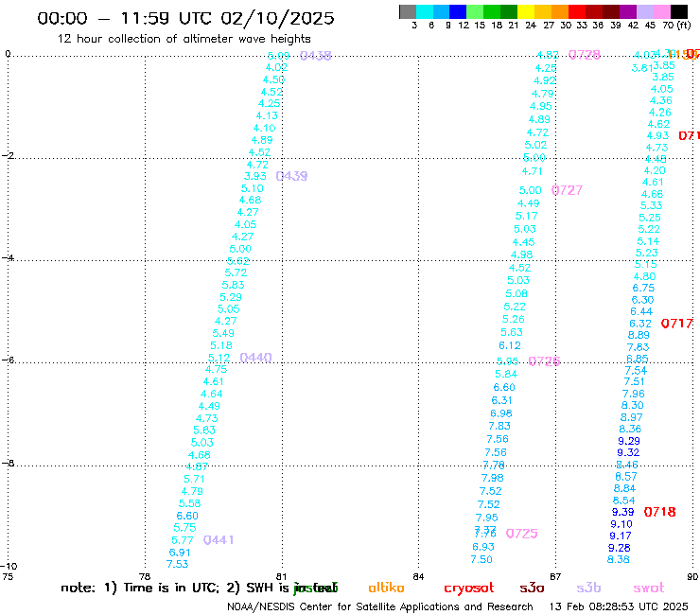Click the gray swatch in the color scale
Image resolution: width=700 pixels, height=615 pixels.
tap(408, 11)
